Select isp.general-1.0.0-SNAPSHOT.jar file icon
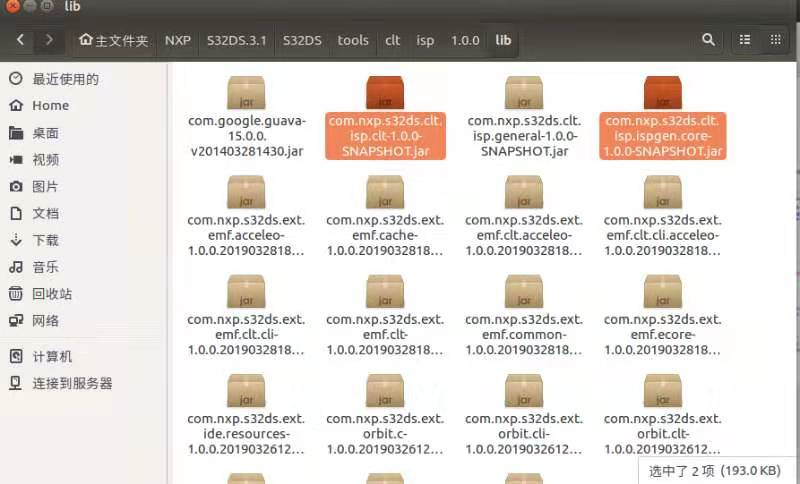This screenshot has width=800, height=484. [524, 93]
